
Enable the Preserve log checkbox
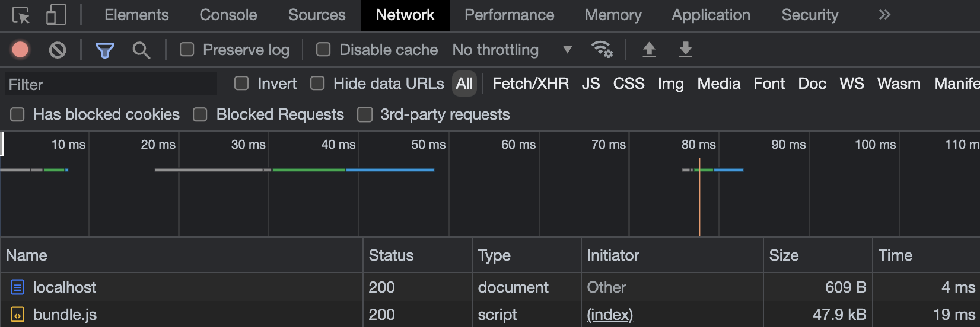tap(187, 49)
